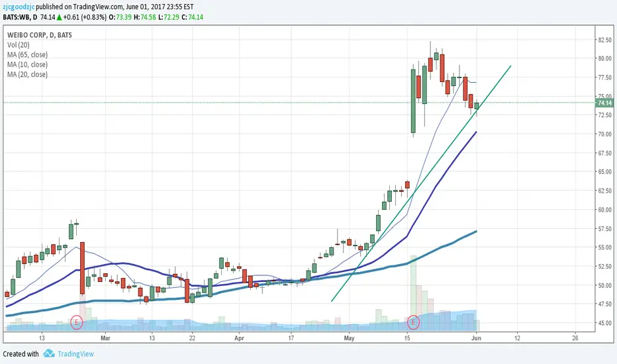Click the May date axis label
617x364 pixels.
[x=349, y=338]
